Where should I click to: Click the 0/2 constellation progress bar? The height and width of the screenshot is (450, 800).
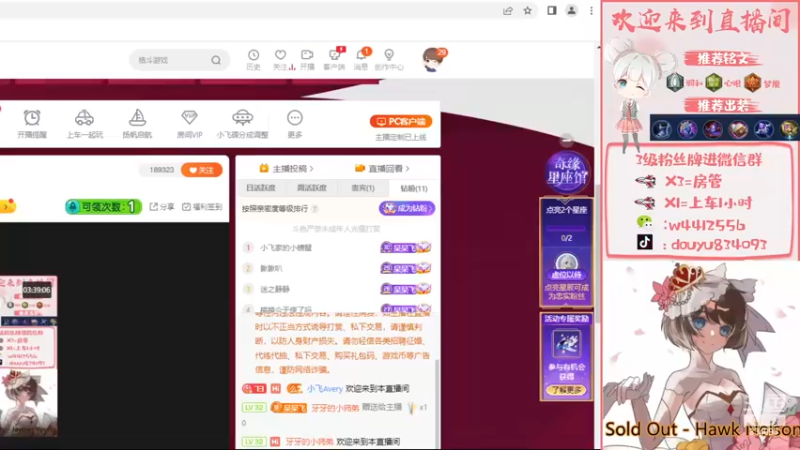pos(566,229)
